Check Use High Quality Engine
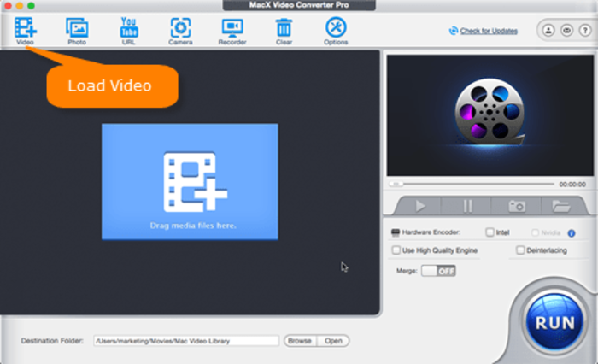 [396, 250]
